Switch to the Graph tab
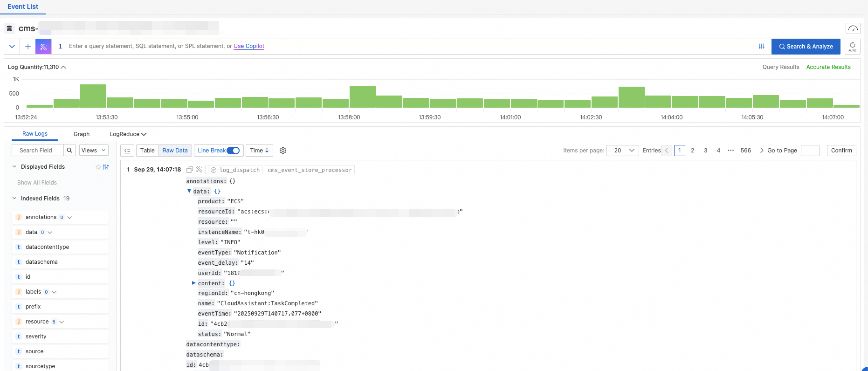 pyautogui.click(x=82, y=134)
